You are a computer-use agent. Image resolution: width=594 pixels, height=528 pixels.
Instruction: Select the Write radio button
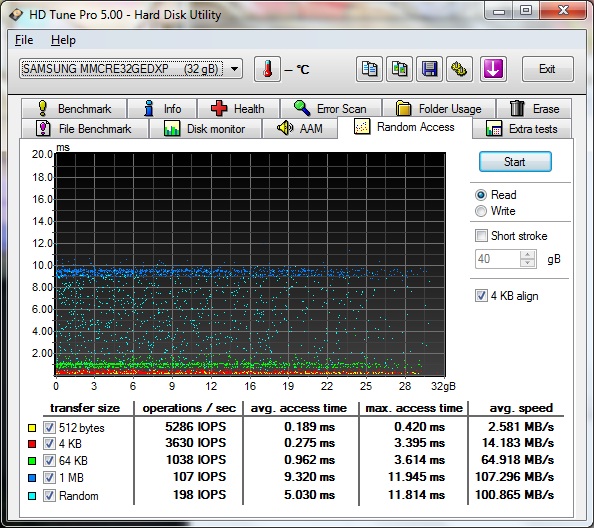[481, 211]
